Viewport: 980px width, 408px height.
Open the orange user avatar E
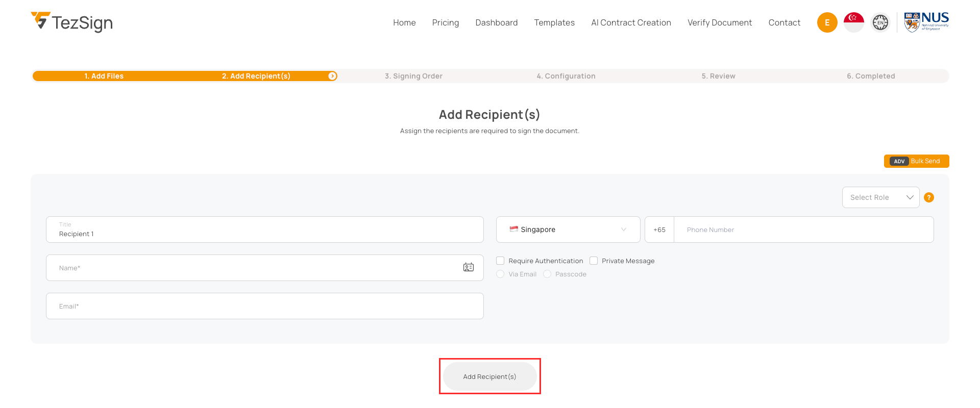coord(827,22)
